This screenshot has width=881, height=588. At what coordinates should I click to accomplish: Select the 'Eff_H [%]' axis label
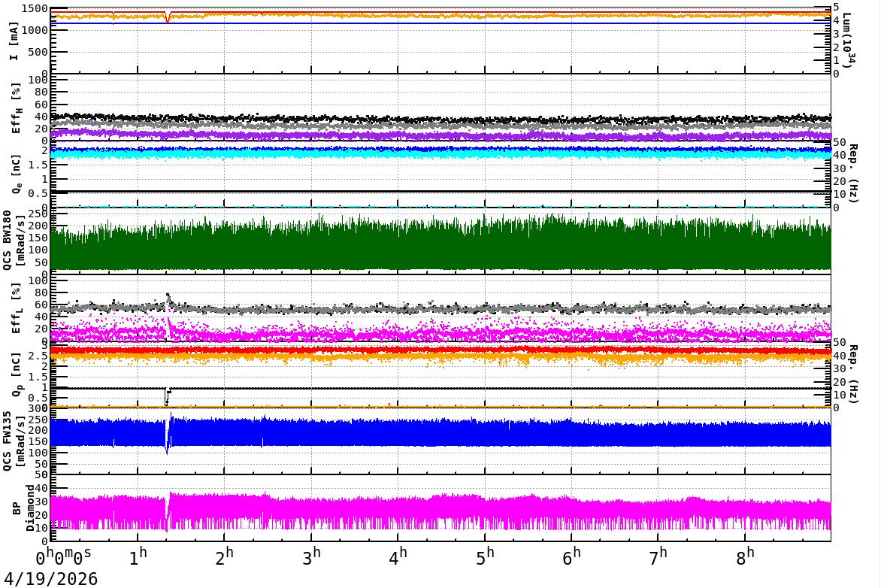pos(17,108)
